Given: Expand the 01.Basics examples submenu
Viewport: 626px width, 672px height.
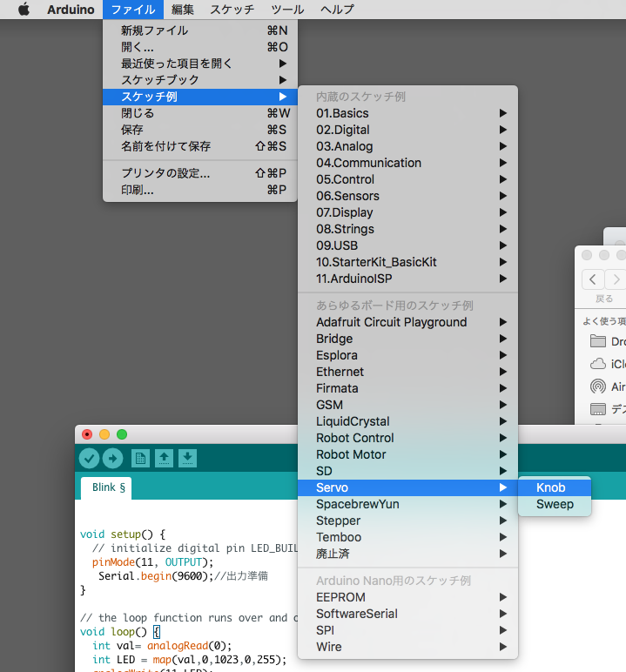Looking at the screenshot, I should coord(407,113).
